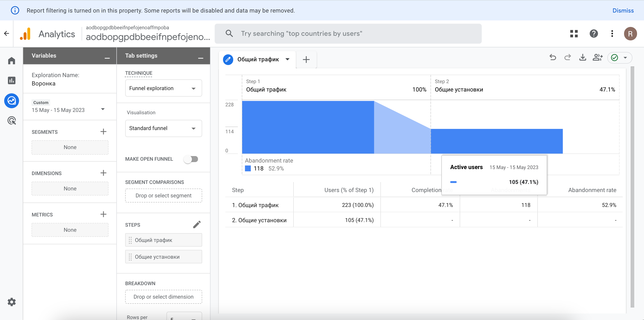Add a new segment with the plus button
The height and width of the screenshot is (320, 644).
click(x=103, y=132)
